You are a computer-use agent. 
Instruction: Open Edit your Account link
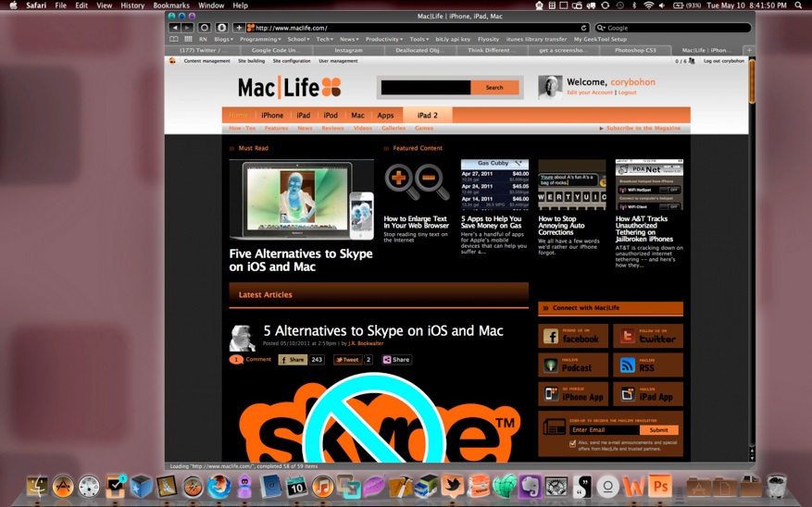[x=590, y=93]
